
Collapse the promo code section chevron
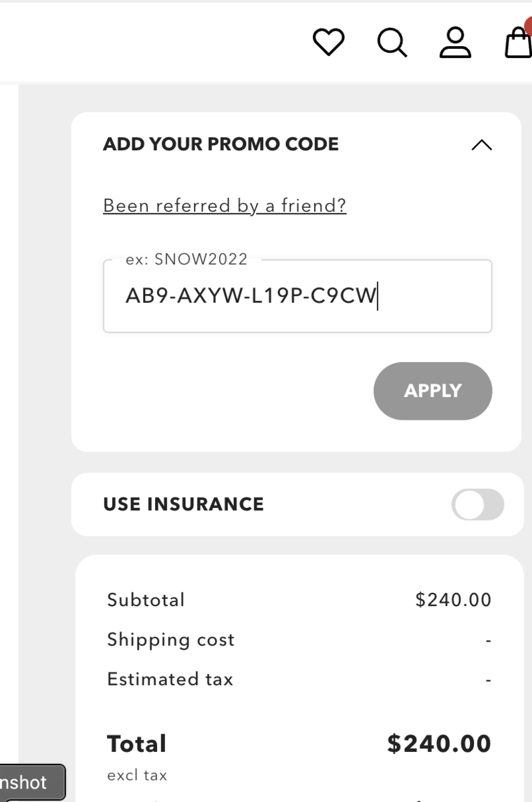[x=481, y=144]
